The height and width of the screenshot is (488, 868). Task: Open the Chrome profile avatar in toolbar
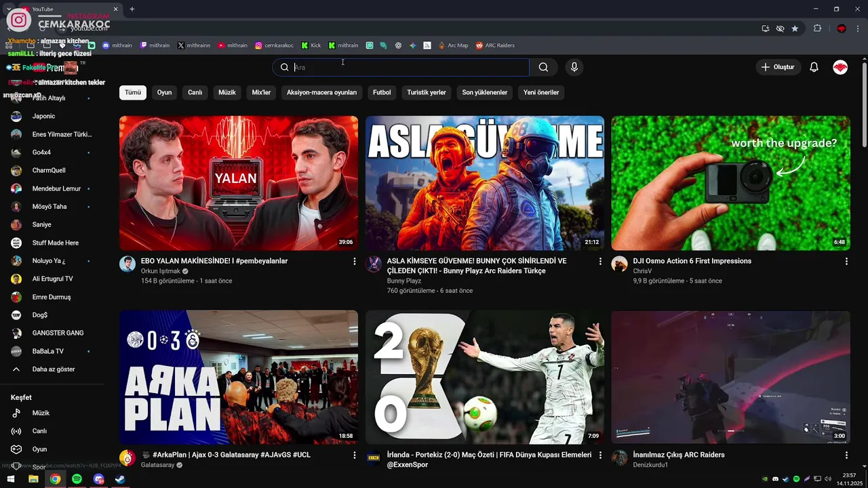(x=842, y=28)
